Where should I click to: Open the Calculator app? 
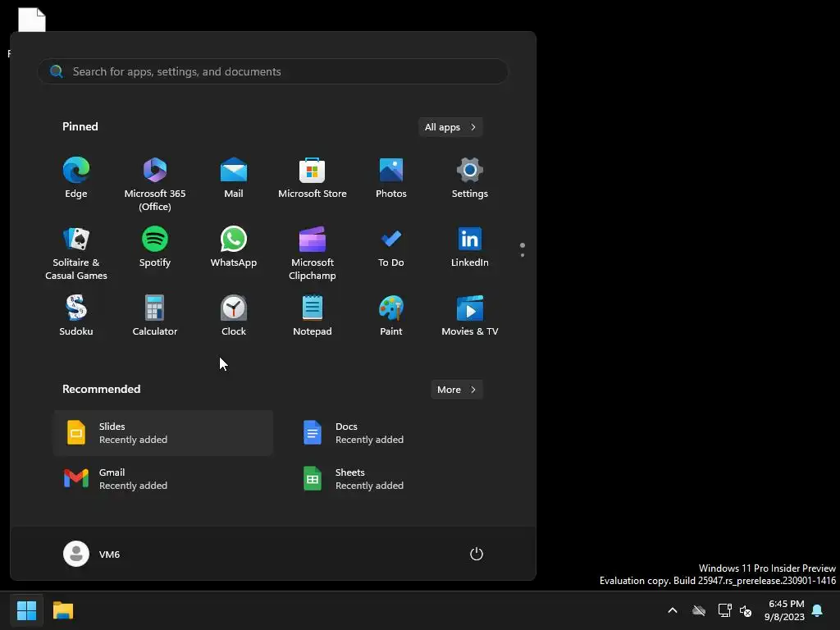click(x=155, y=316)
